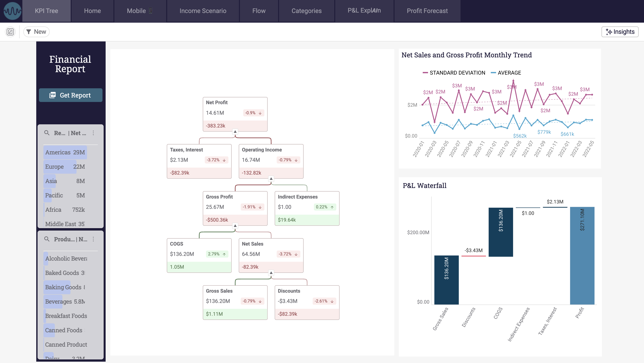This screenshot has width=644, height=363.
Task: Open Product filter three-dot menu
Action: pyautogui.click(x=93, y=239)
